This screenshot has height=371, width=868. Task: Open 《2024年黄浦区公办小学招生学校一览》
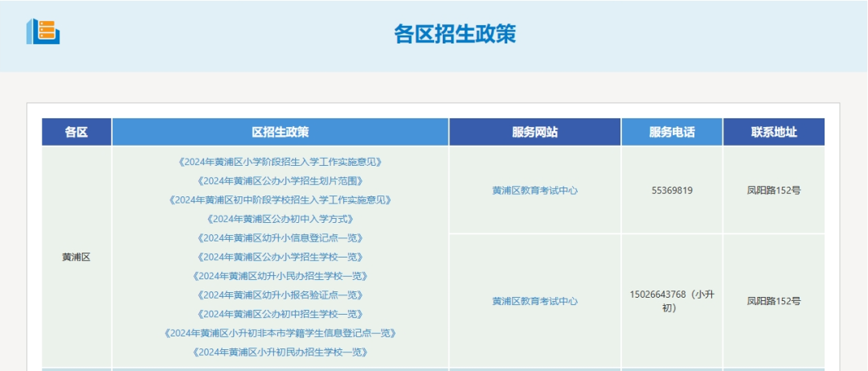point(280,257)
